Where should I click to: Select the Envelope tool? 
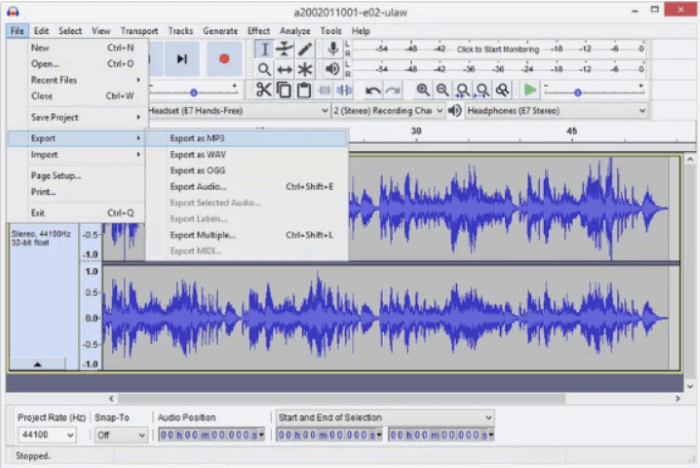(x=285, y=49)
